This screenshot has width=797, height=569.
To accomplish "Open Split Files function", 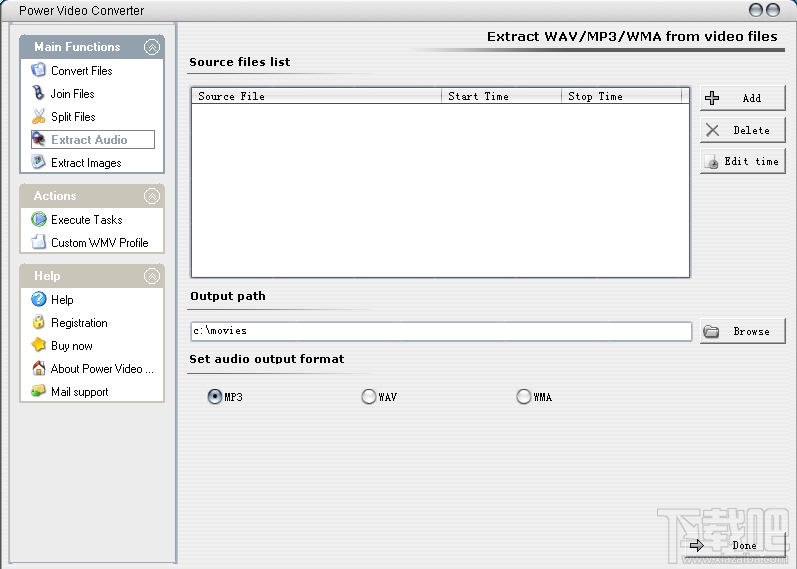I will (x=73, y=116).
